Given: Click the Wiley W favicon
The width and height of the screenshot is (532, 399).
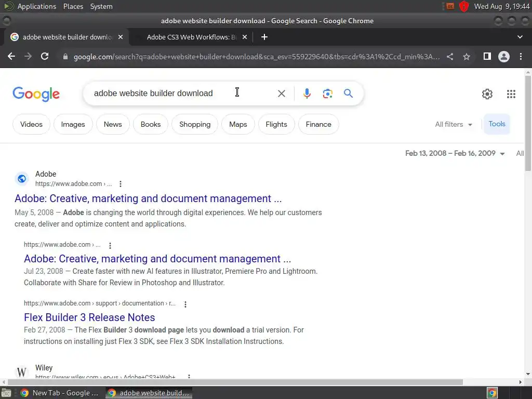Looking at the screenshot, I should tap(22, 372).
